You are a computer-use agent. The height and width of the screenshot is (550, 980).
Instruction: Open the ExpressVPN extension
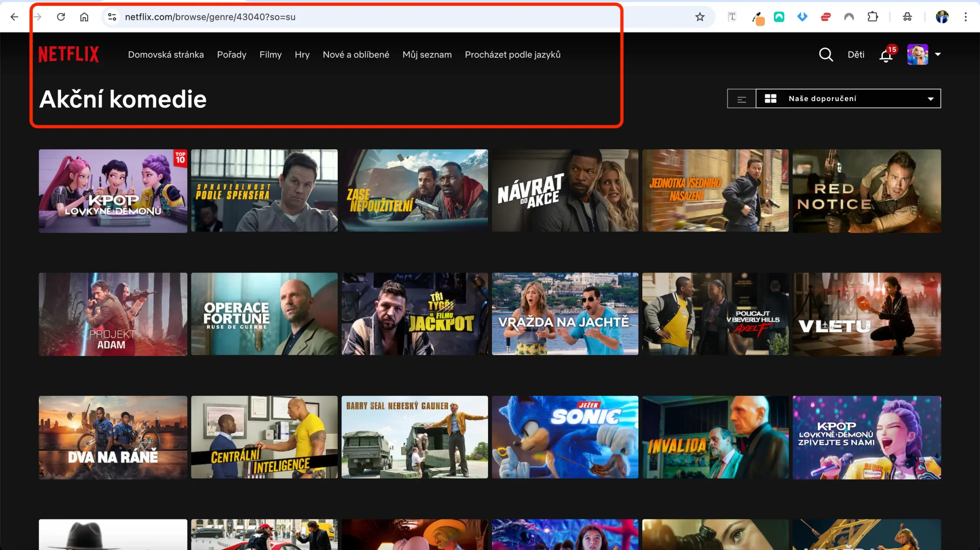pyautogui.click(x=825, y=17)
